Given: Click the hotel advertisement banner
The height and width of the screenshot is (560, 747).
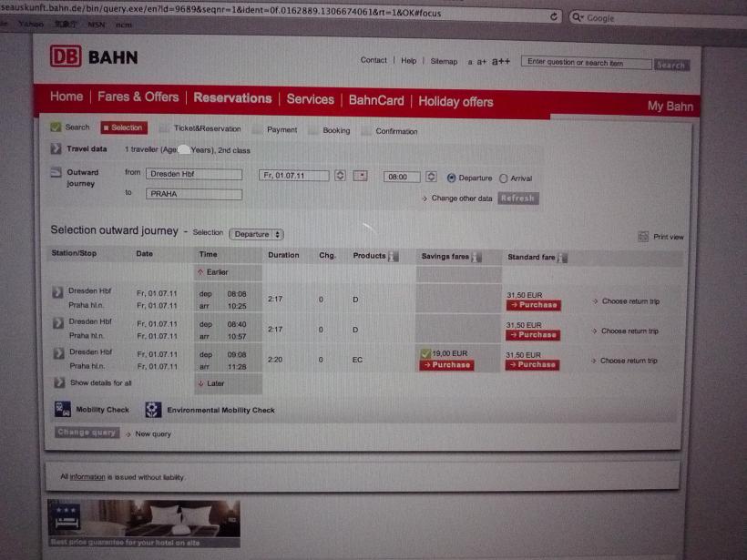Looking at the screenshot, I should point(143,524).
